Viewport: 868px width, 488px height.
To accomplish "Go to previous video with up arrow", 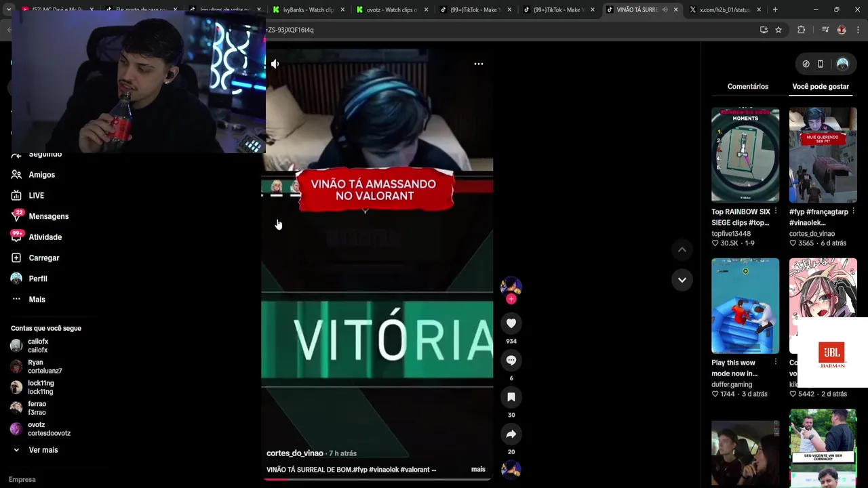I will pyautogui.click(x=682, y=250).
